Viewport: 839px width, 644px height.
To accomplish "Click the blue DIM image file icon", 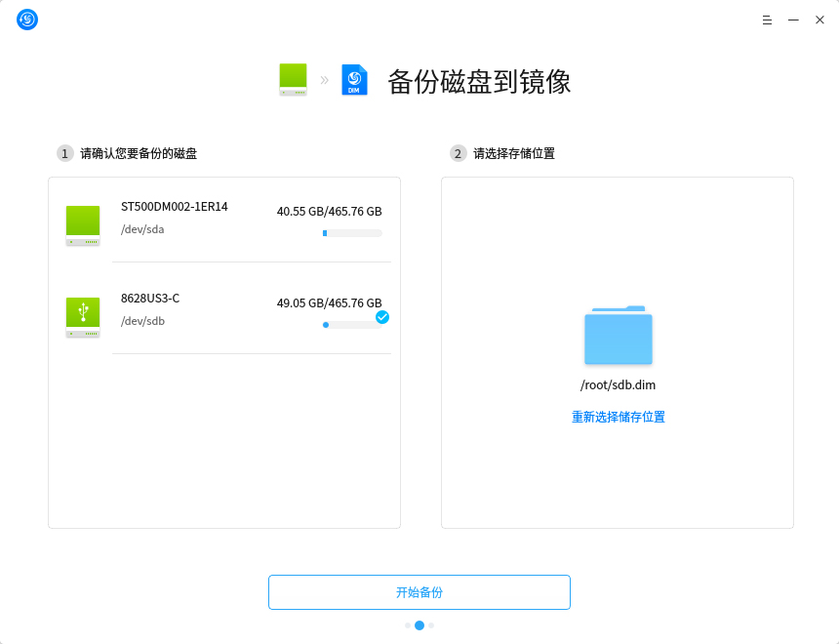I will 354,80.
